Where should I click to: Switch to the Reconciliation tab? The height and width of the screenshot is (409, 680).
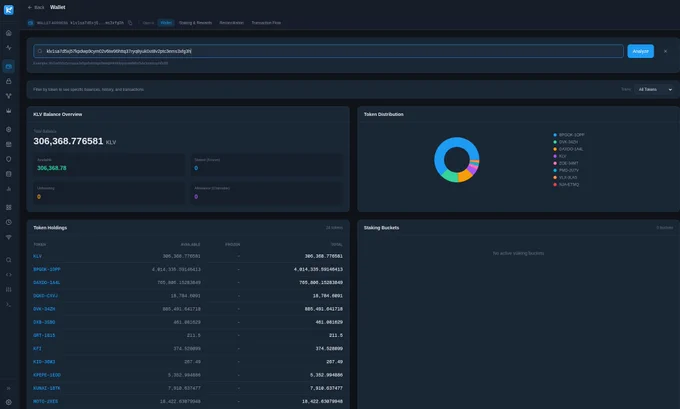click(232, 23)
